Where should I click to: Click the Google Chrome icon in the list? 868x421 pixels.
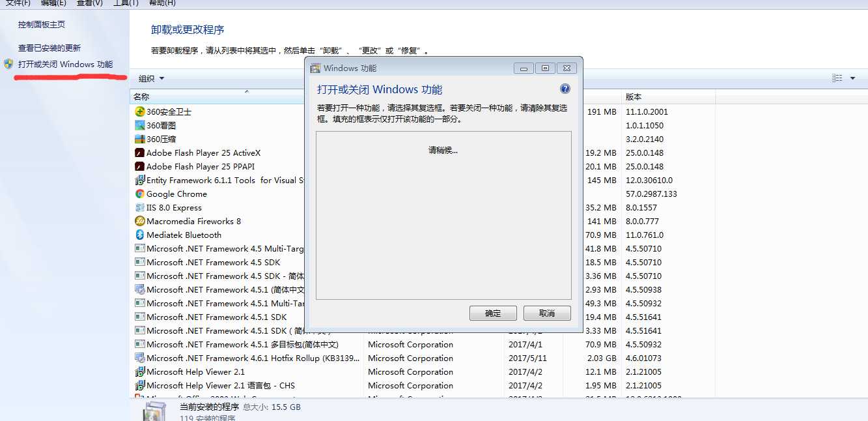click(139, 194)
